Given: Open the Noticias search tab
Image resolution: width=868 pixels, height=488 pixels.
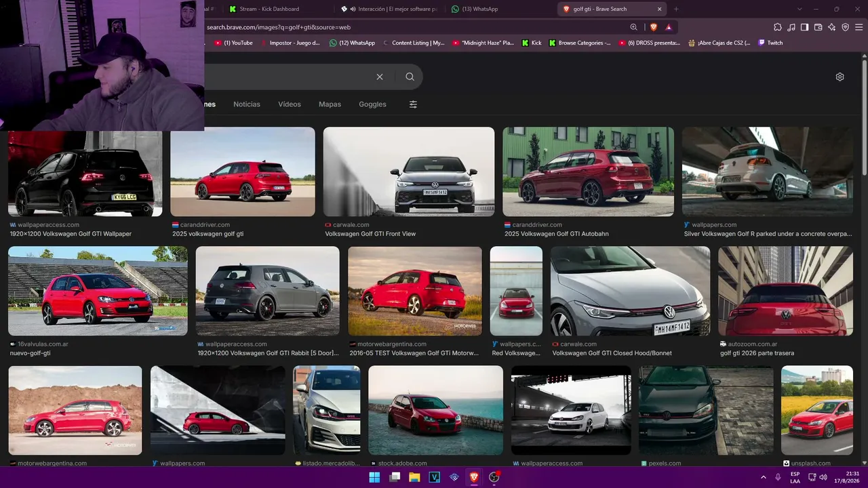Looking at the screenshot, I should tap(247, 104).
